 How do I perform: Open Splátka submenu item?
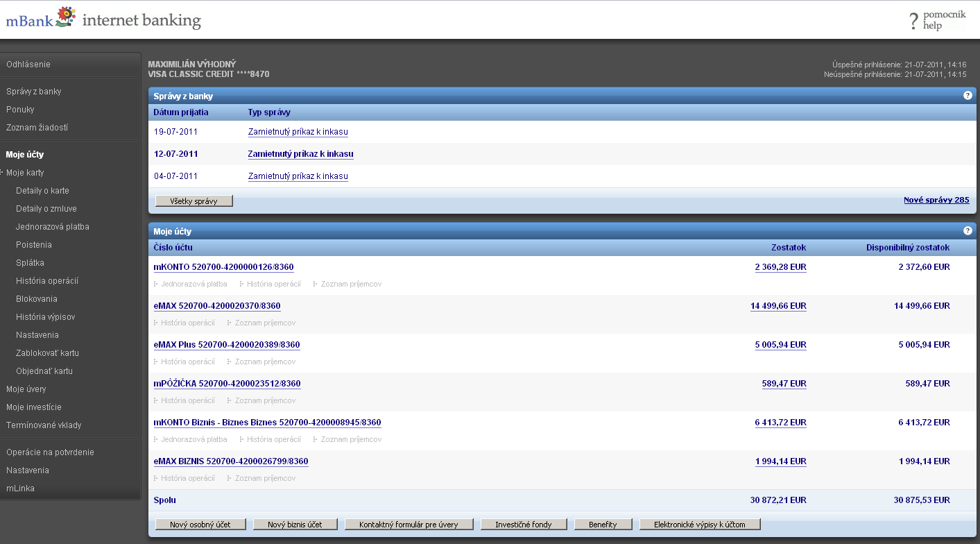pos(30,263)
